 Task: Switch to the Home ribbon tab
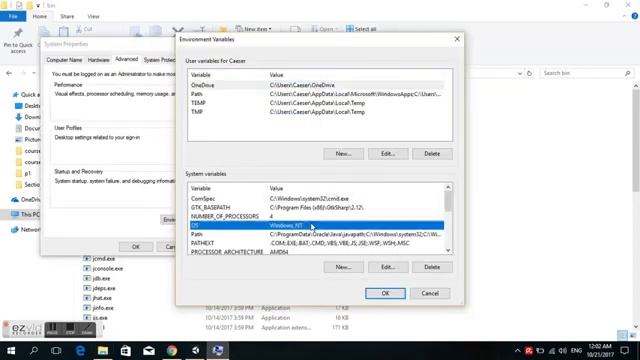pyautogui.click(x=40, y=16)
